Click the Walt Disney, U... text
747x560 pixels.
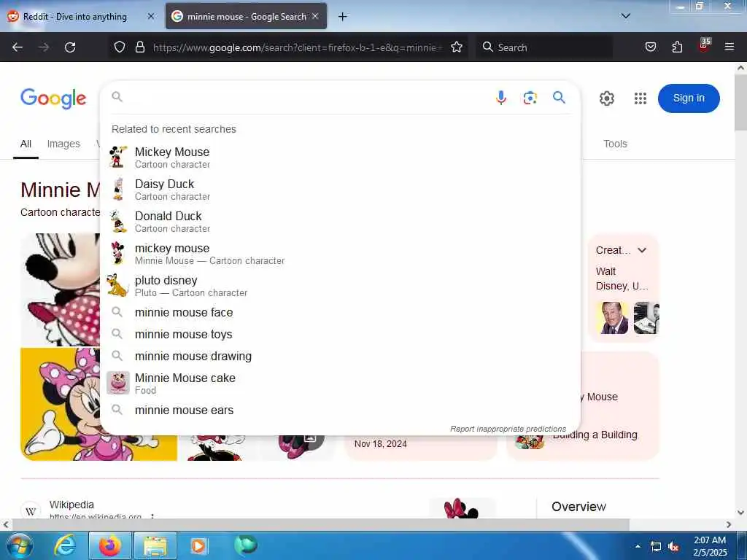pyautogui.click(x=622, y=279)
